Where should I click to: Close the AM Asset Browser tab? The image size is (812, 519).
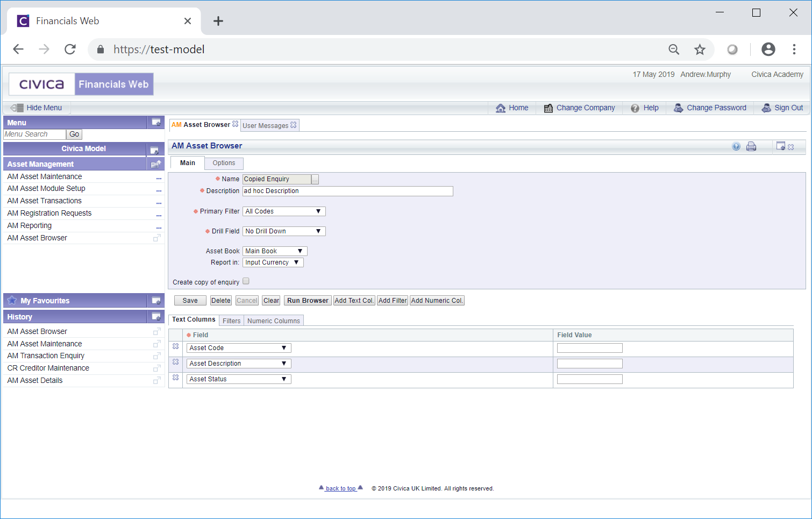(235, 124)
